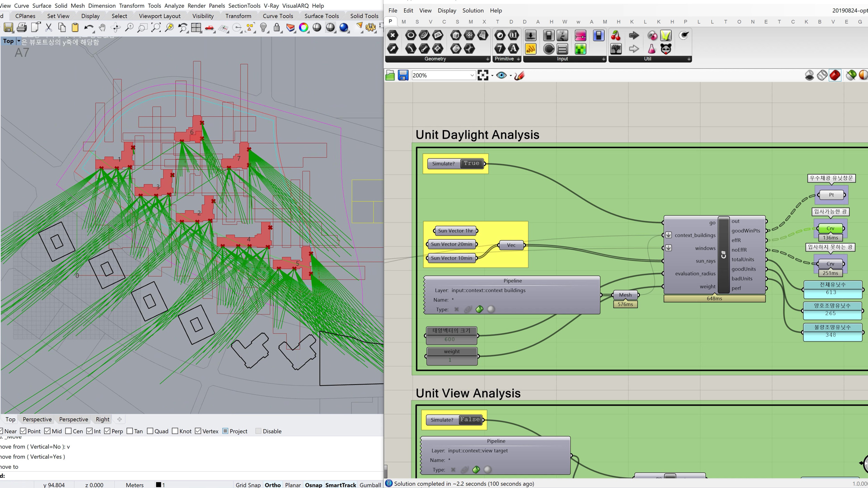Open the Top viewport title dropdown arrow
The height and width of the screenshot is (488, 868).
[x=18, y=41]
